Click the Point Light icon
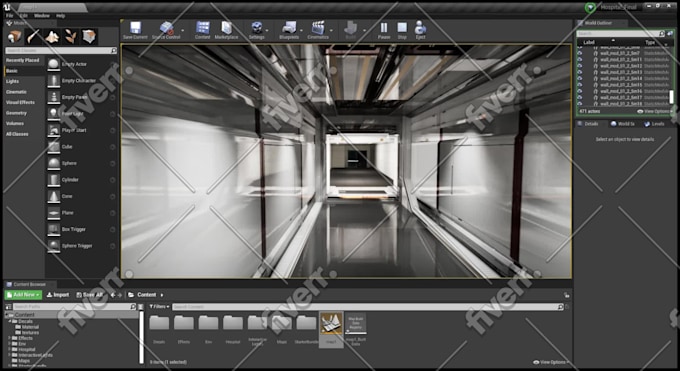 tap(53, 114)
